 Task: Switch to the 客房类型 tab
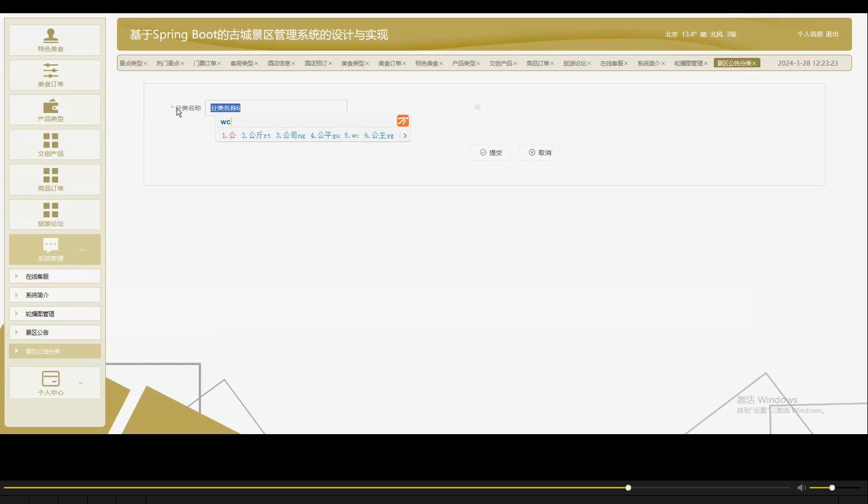242,63
